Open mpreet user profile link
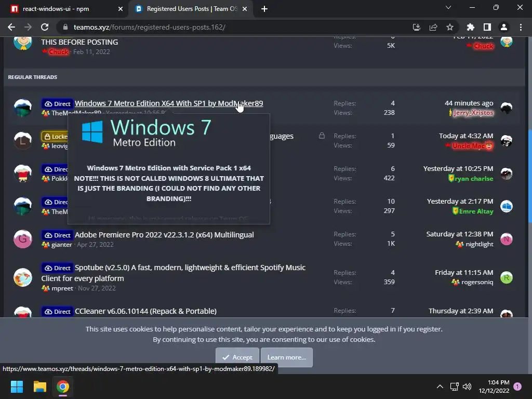This screenshot has width=532, height=399. (x=62, y=288)
